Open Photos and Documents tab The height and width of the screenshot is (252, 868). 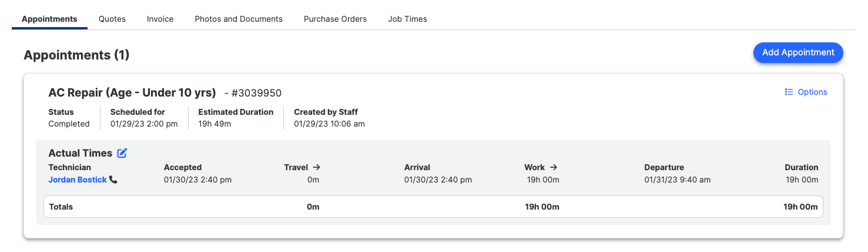point(239,19)
